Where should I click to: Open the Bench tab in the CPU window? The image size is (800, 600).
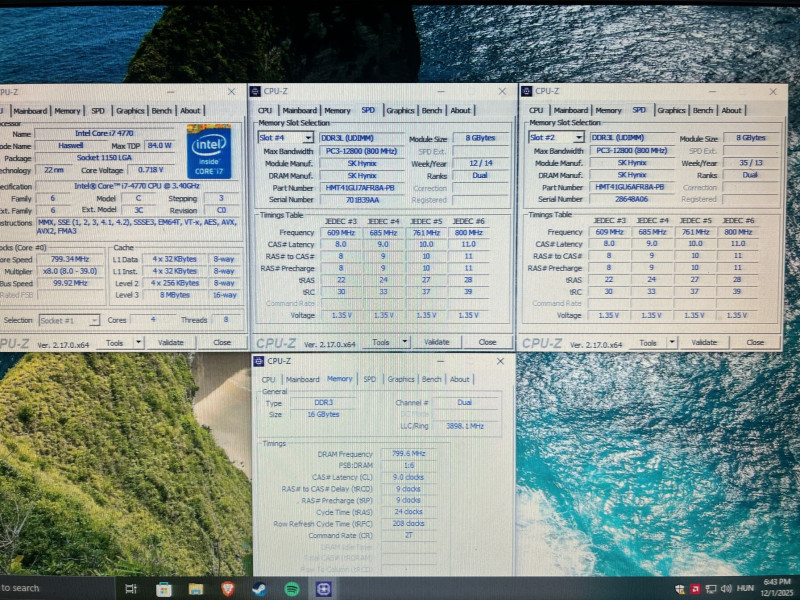pyautogui.click(x=162, y=111)
